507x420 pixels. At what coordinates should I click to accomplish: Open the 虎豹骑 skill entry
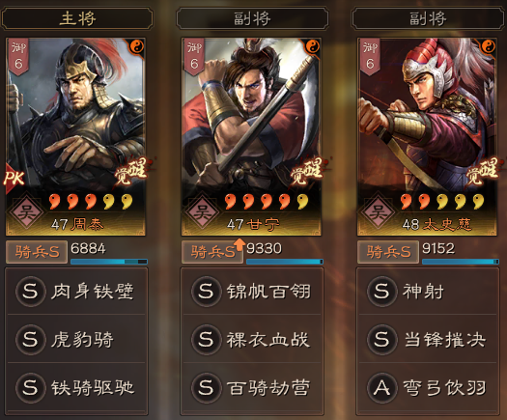tap(76, 339)
